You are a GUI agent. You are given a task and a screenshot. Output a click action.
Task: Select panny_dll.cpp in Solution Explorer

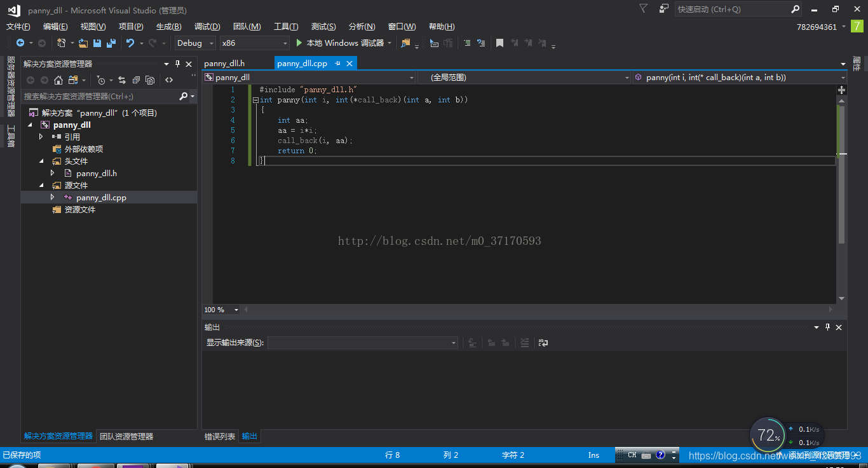click(x=101, y=198)
